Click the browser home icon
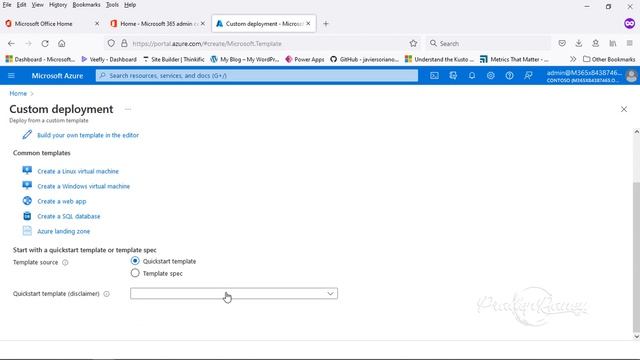This screenshot has height=360, width=640. click(62, 43)
